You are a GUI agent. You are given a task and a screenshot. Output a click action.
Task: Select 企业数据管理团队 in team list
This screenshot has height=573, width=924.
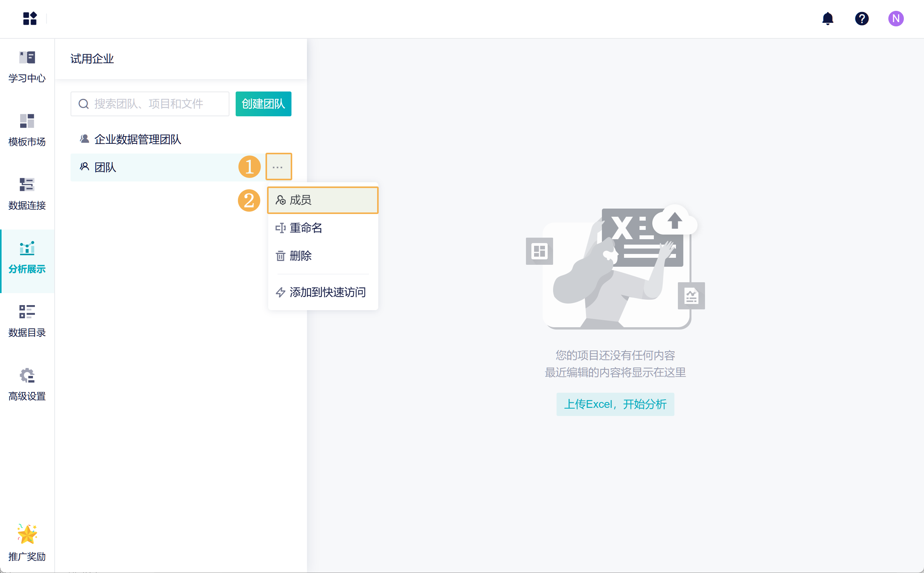click(138, 139)
